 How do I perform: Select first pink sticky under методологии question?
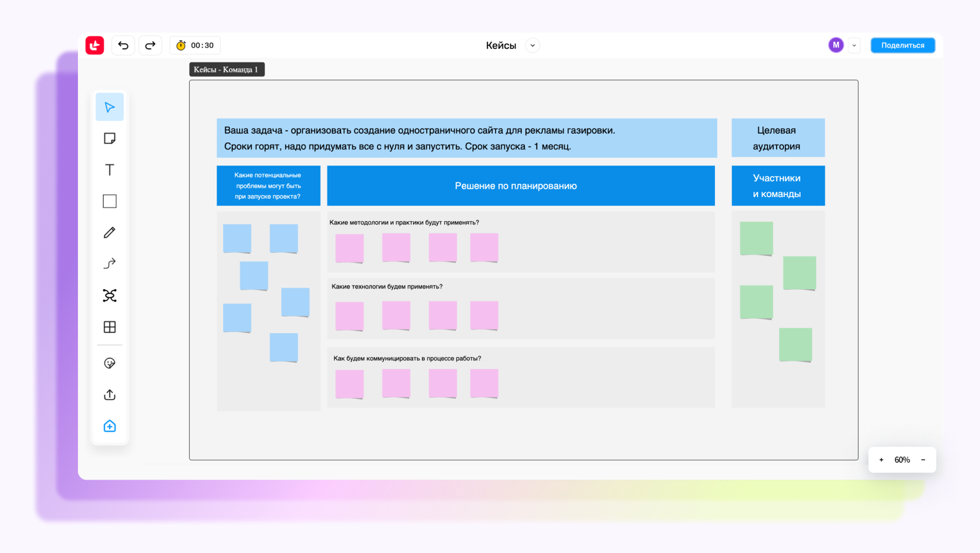click(x=349, y=248)
